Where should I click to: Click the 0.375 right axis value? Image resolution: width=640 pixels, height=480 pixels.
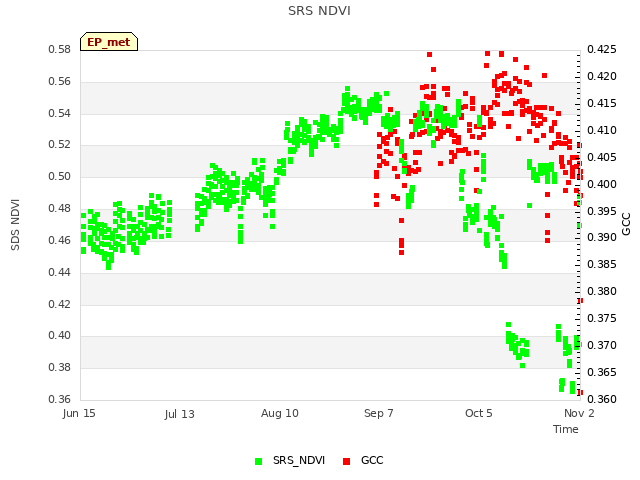602,318
